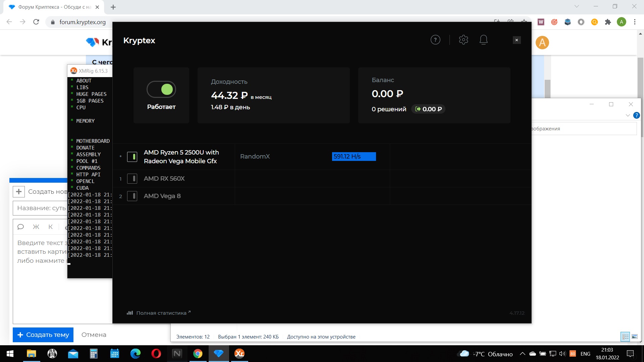Open Opera browser from taskbar
The image size is (644, 362).
pyautogui.click(x=156, y=354)
